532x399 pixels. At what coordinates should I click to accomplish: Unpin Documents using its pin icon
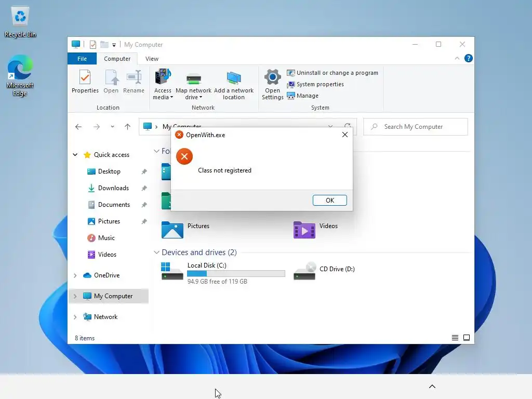[144, 205]
